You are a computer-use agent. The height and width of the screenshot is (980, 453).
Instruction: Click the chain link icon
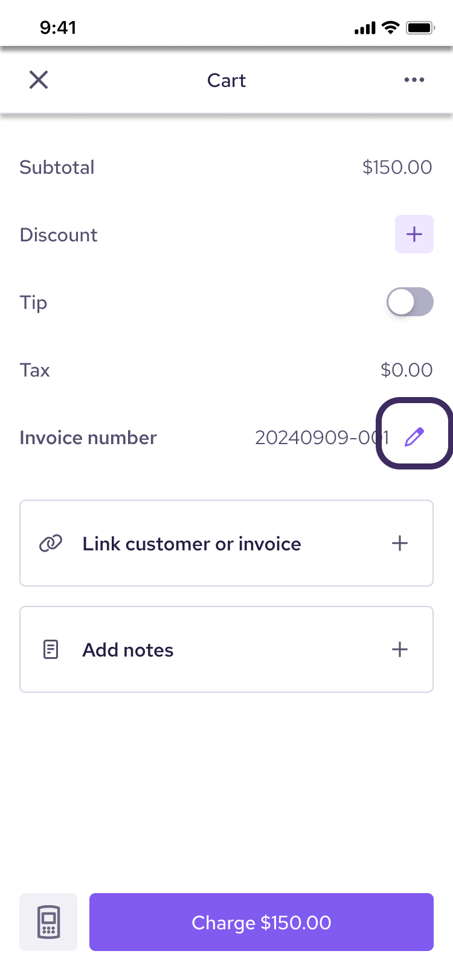coord(51,543)
